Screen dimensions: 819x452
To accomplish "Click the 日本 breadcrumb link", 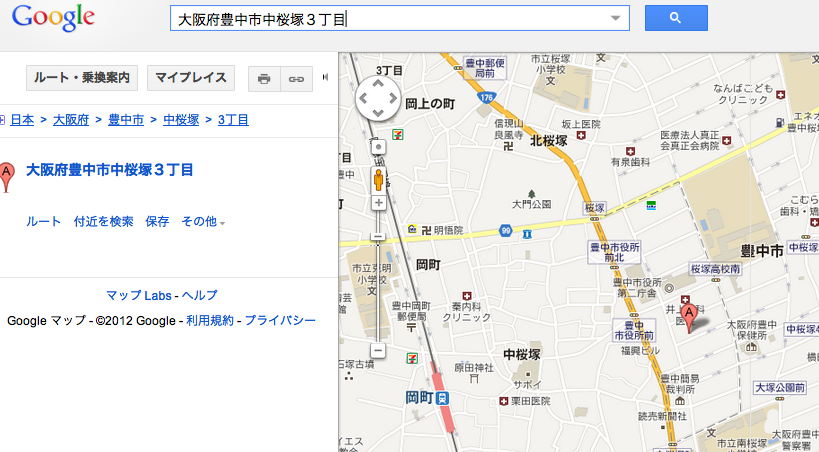I will (22, 120).
